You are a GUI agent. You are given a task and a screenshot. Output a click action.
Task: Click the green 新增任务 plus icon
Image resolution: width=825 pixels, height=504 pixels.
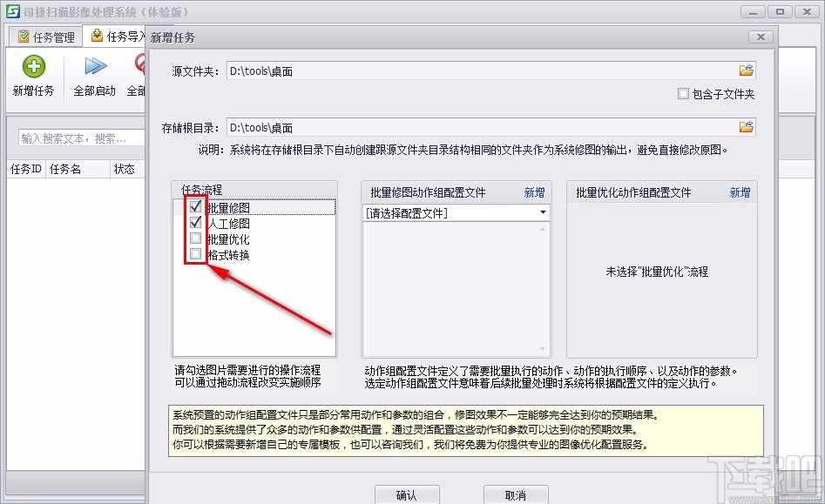coord(34,67)
